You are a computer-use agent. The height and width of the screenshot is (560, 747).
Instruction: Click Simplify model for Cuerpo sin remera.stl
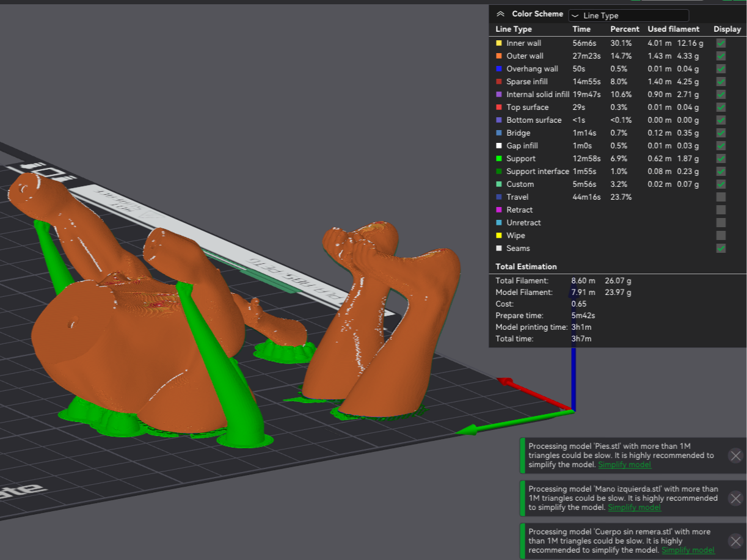point(688,550)
